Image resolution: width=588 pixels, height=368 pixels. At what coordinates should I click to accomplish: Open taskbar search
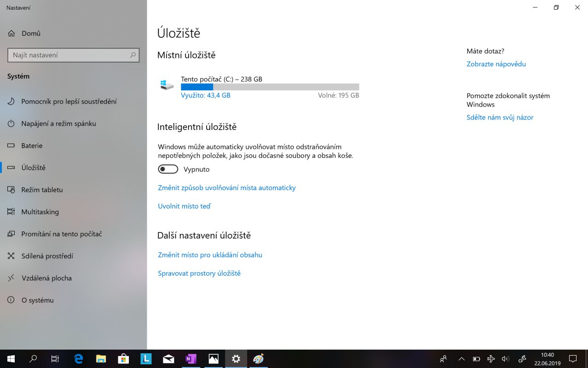(x=33, y=359)
